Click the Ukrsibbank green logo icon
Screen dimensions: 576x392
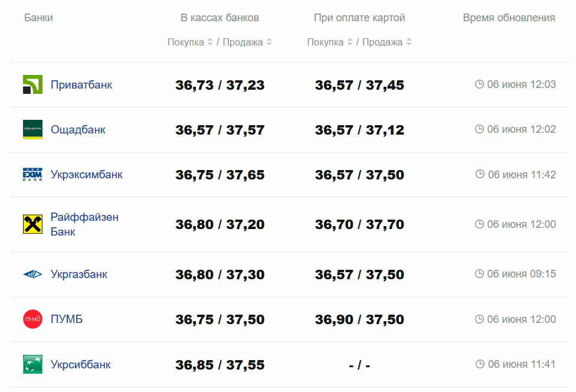pos(32,364)
